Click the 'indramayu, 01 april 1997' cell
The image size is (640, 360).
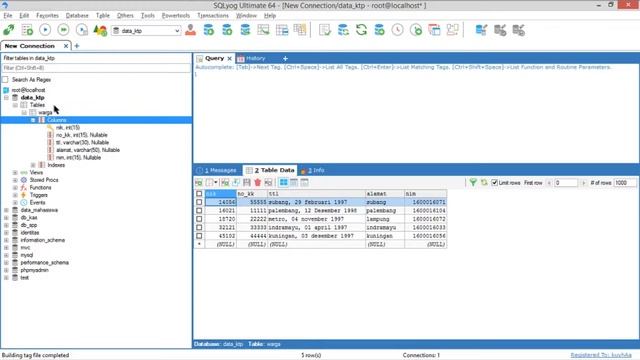coord(316,227)
